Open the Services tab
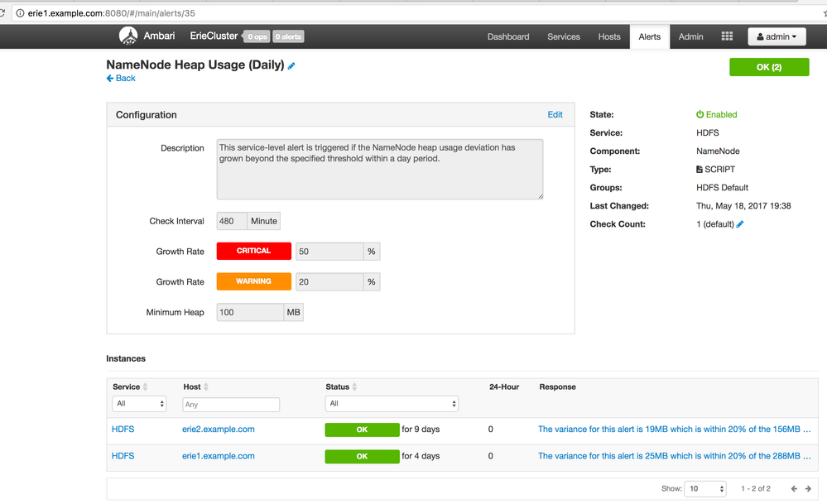 [x=563, y=36]
